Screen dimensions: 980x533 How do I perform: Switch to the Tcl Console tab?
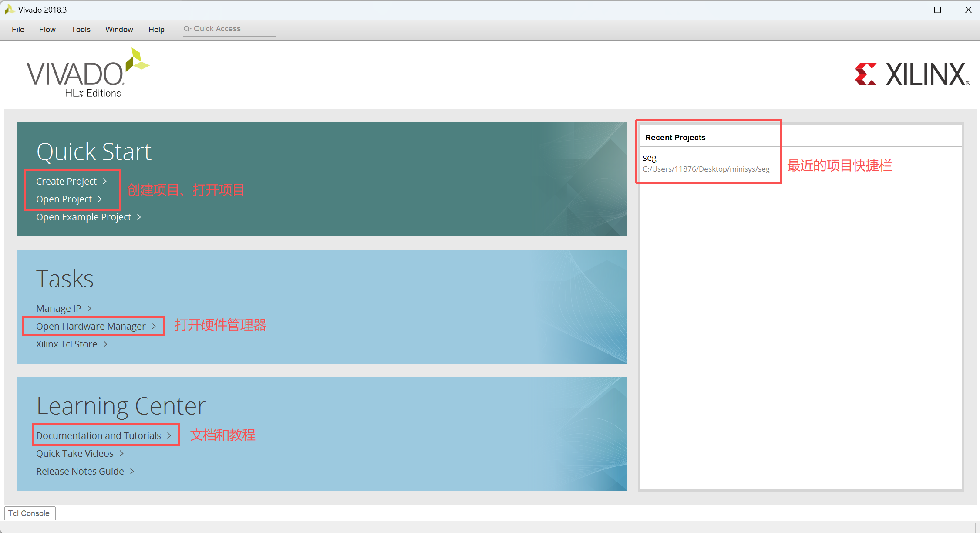[29, 513]
